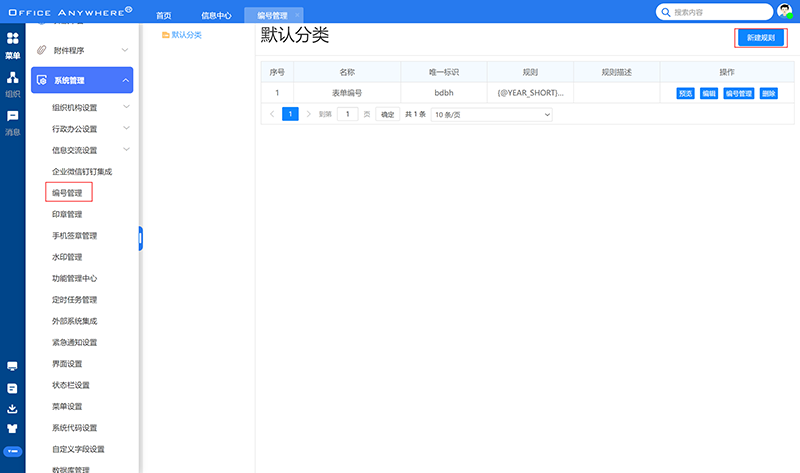
Task: Click the download icon in left rail
Action: (13, 409)
